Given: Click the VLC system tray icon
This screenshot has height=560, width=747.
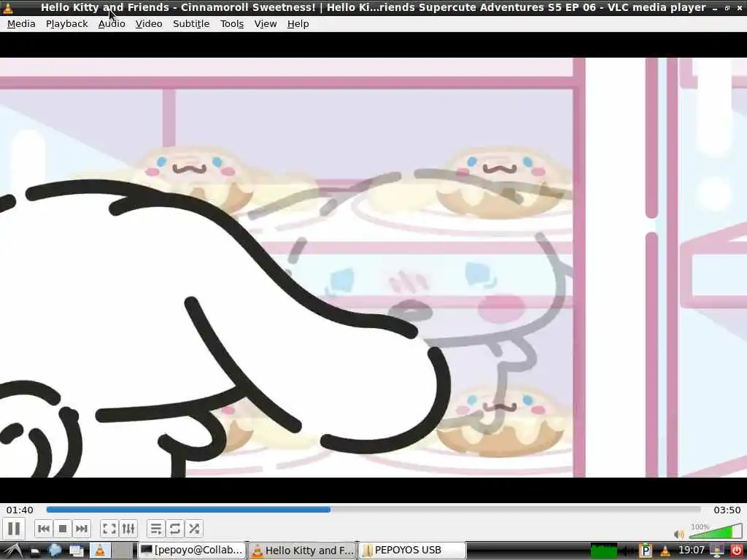Looking at the screenshot, I should pos(665,551).
